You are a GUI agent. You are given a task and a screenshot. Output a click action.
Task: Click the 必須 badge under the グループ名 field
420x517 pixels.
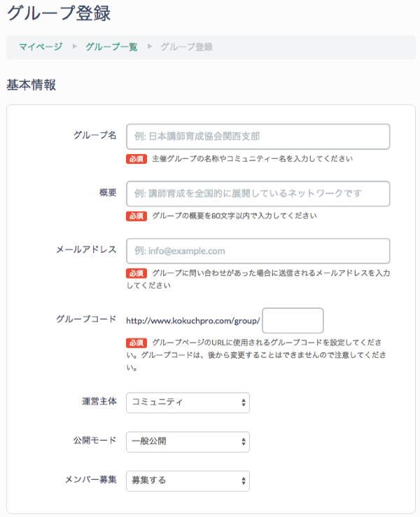tap(136, 159)
